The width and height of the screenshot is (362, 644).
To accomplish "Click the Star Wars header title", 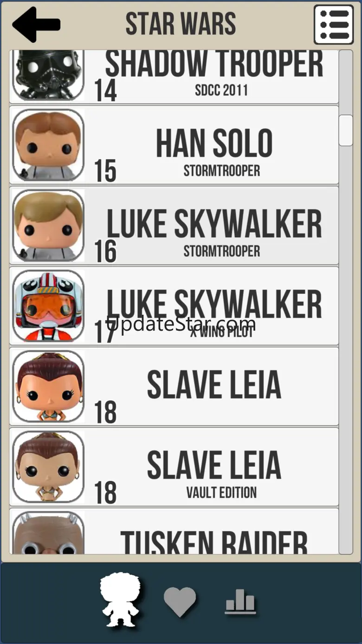I will (181, 24).
